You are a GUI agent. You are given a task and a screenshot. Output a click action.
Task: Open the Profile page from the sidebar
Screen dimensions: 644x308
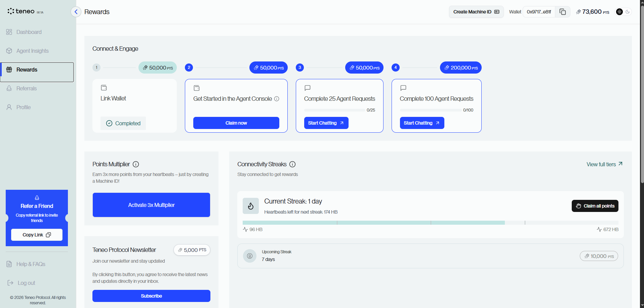coord(24,107)
